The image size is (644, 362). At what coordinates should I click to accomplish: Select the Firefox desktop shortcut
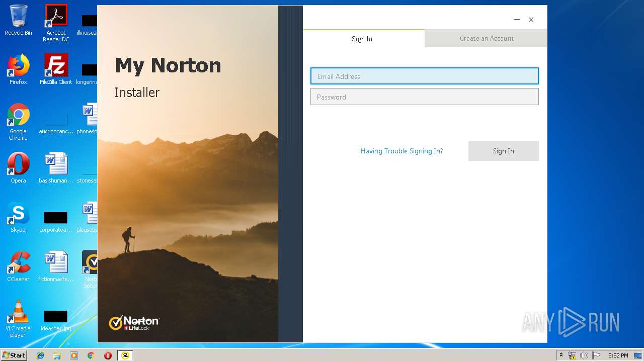pos(18,69)
